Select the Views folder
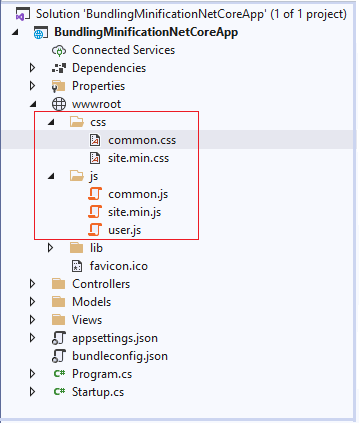 click(87, 320)
